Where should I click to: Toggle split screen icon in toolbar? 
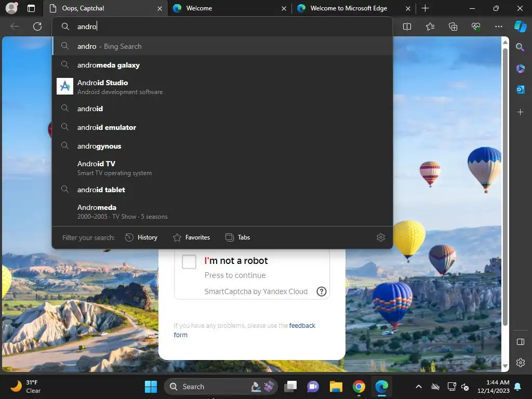(x=407, y=26)
